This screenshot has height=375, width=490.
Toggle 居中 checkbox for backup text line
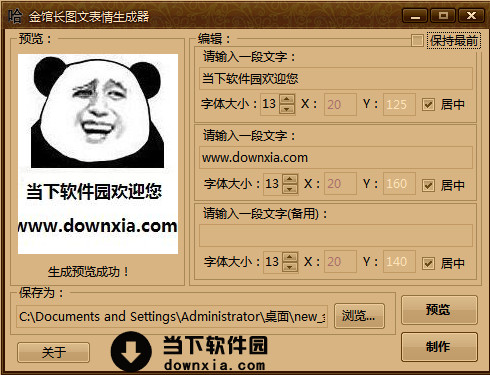(x=428, y=263)
